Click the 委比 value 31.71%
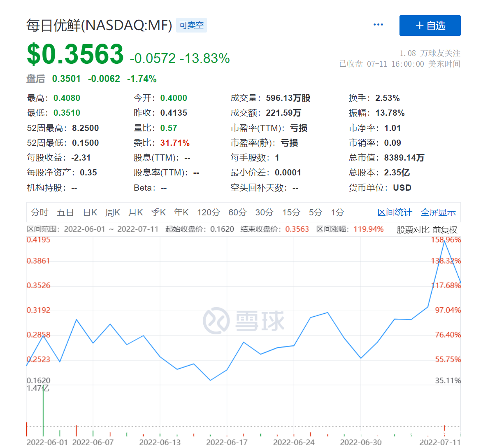Viewport: 483px width, 448px height. (175, 143)
